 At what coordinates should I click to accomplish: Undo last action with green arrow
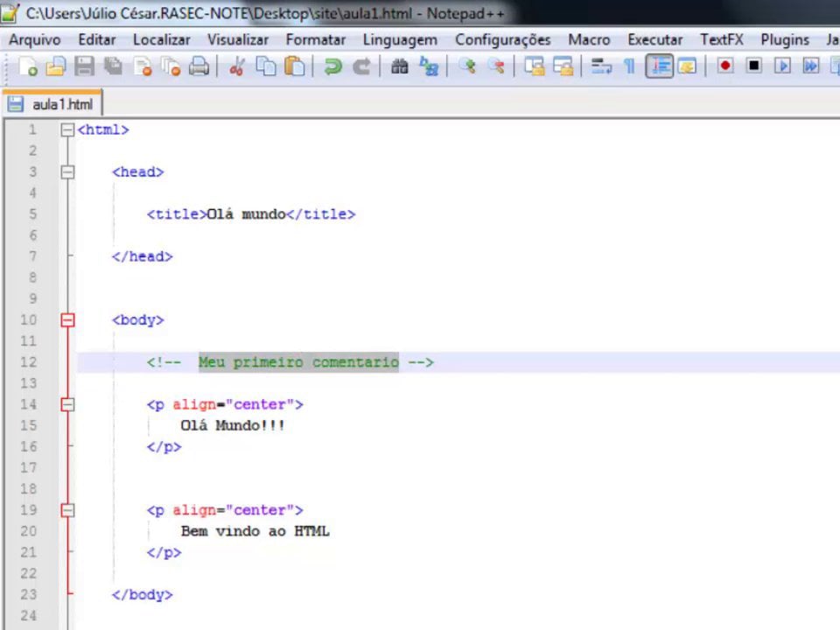[332, 67]
